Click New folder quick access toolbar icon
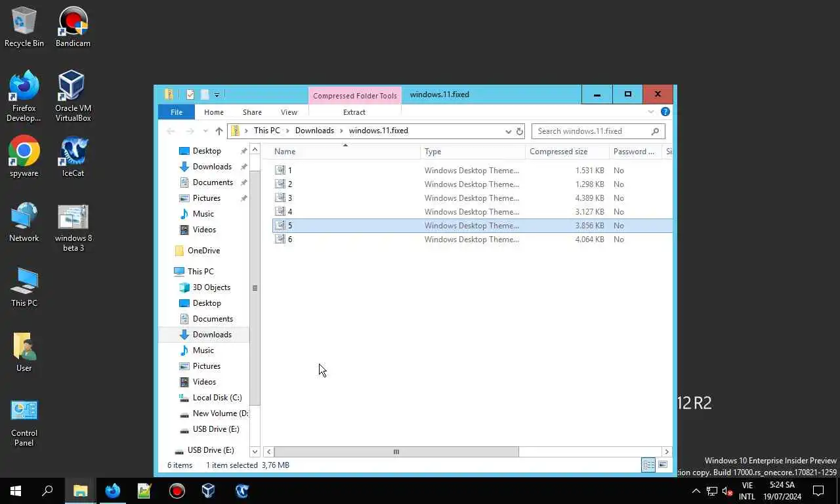This screenshot has width=840, height=504. tap(205, 94)
